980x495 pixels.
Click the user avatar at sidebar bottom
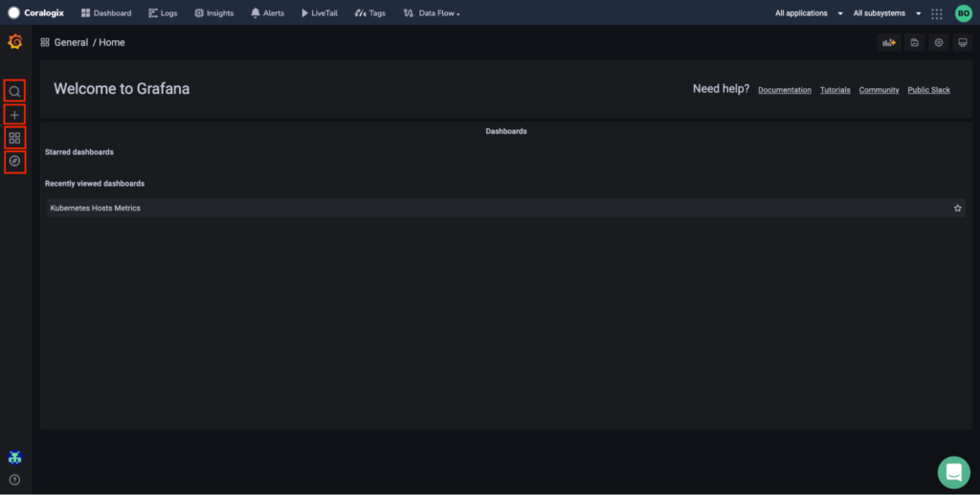pyautogui.click(x=14, y=458)
